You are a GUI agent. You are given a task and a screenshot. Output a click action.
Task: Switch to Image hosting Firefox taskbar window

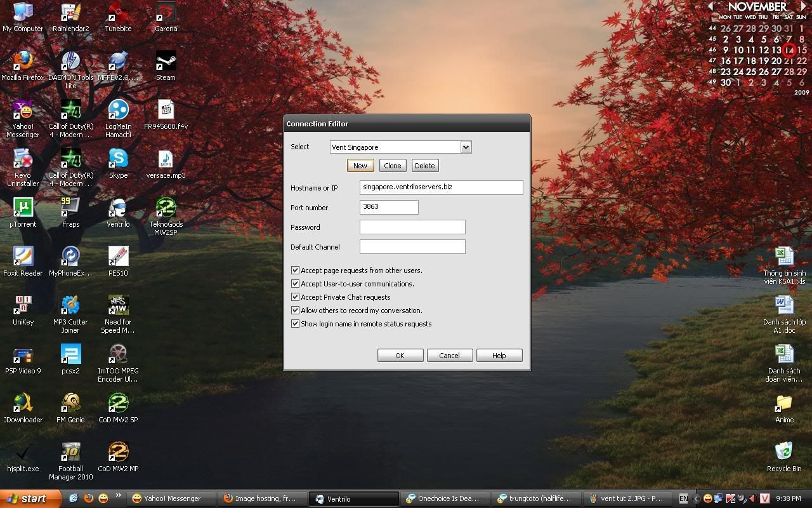263,499
